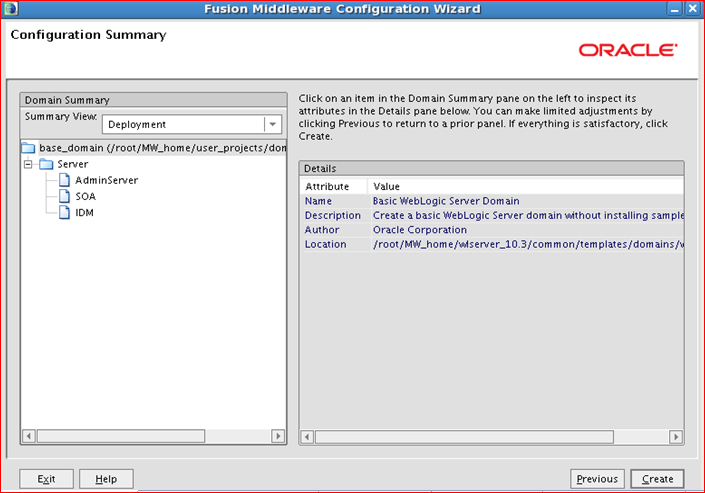This screenshot has height=493, width=705.
Task: Close the Configuration Wizard window
Action: (692, 9)
